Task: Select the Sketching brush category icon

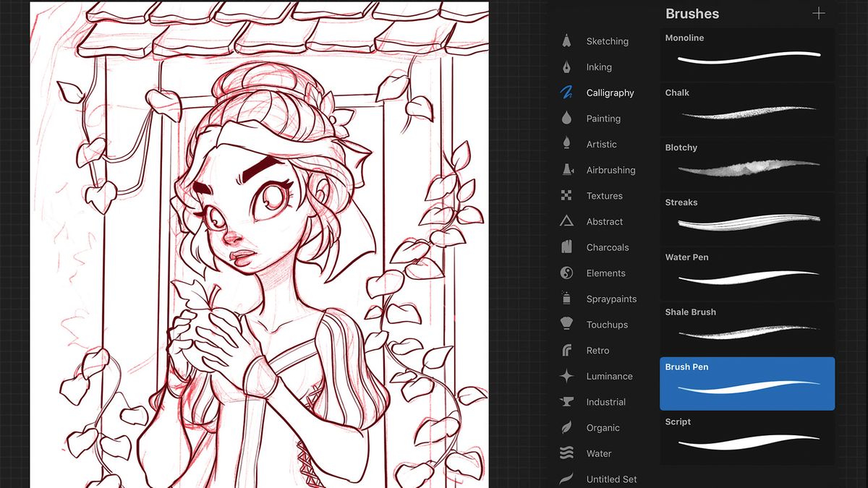Action: [567, 41]
